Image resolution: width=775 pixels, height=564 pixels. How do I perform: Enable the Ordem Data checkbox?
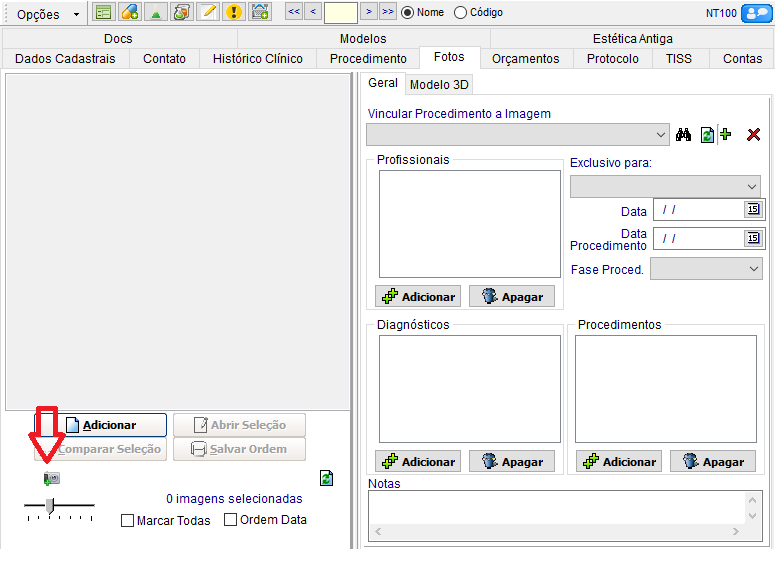231,520
